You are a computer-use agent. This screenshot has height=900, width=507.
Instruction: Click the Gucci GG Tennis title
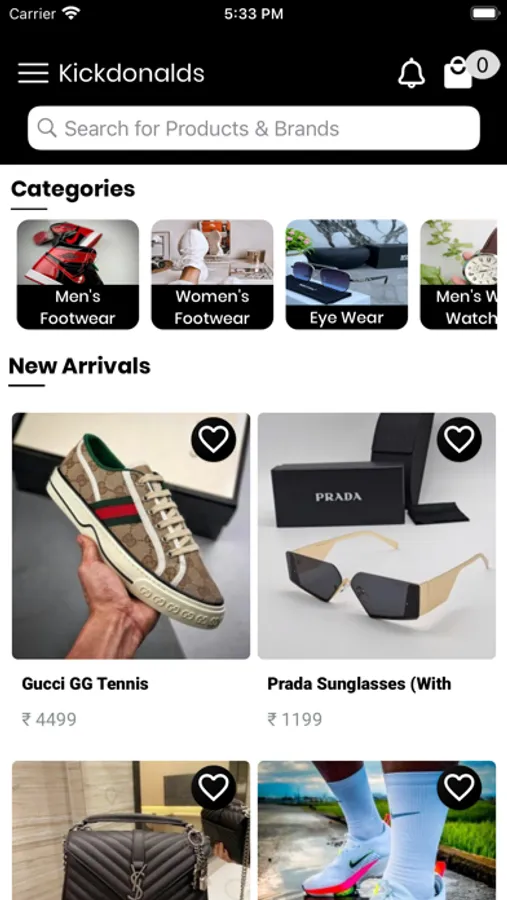pos(85,684)
